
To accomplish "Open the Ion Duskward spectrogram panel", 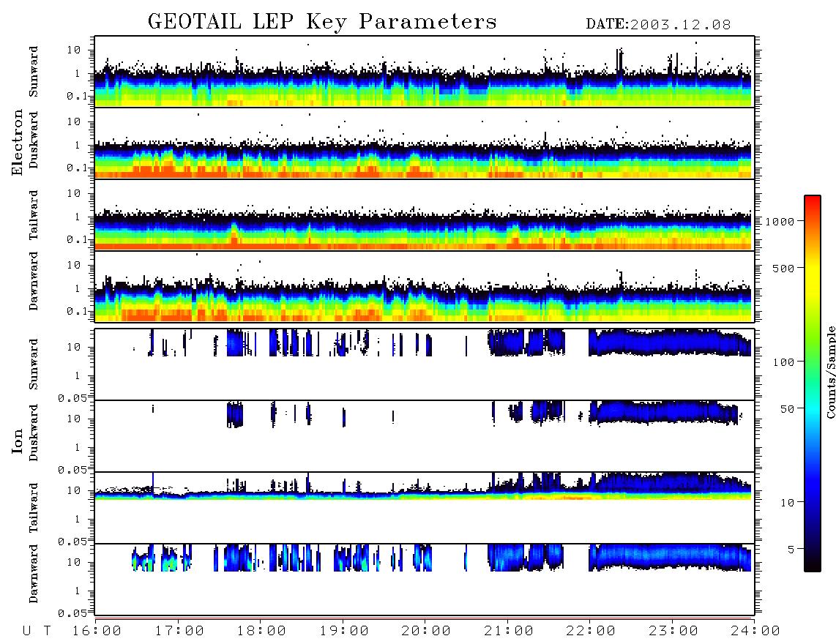I will pos(425,435).
